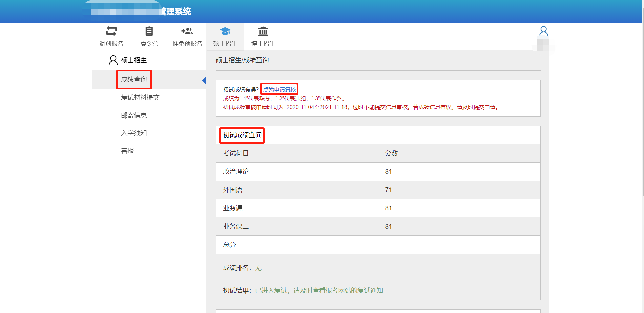This screenshot has width=644, height=313.
Task: Switch to the 博士招生 tab label
Action: (x=263, y=44)
